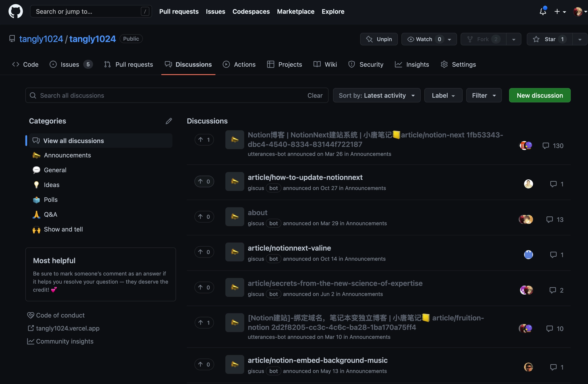Screen dimensions: 588x384
Task: Switch to the Issues tab
Action: (71, 64)
